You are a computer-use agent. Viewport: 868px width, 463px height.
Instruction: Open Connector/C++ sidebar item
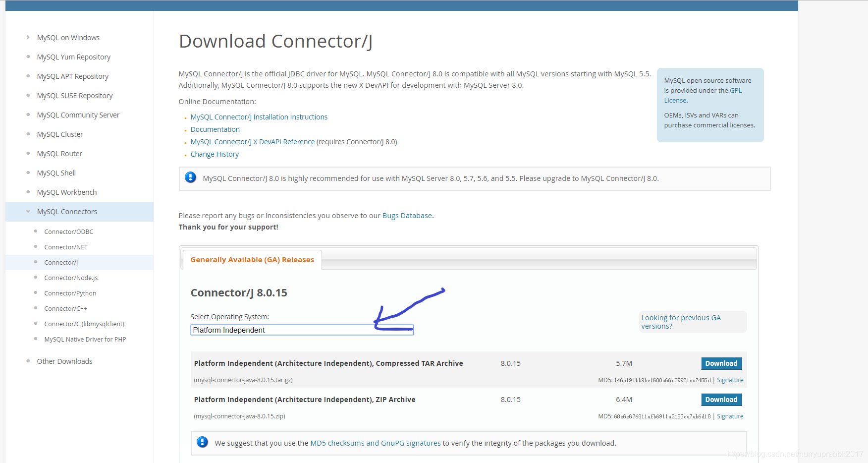coord(65,308)
